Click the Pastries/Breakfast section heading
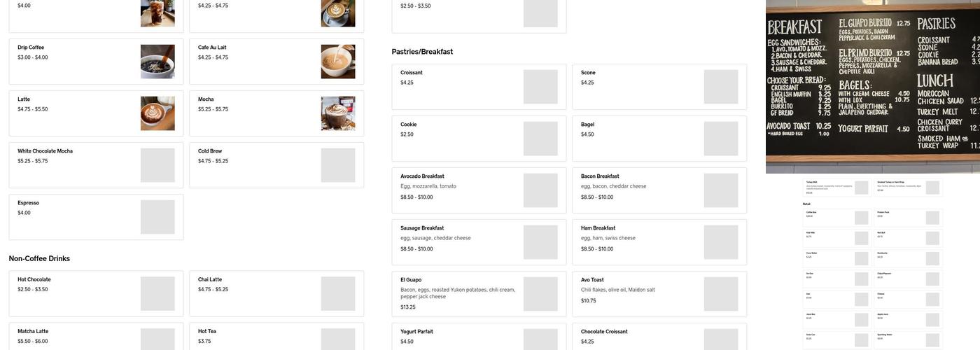 (x=422, y=52)
